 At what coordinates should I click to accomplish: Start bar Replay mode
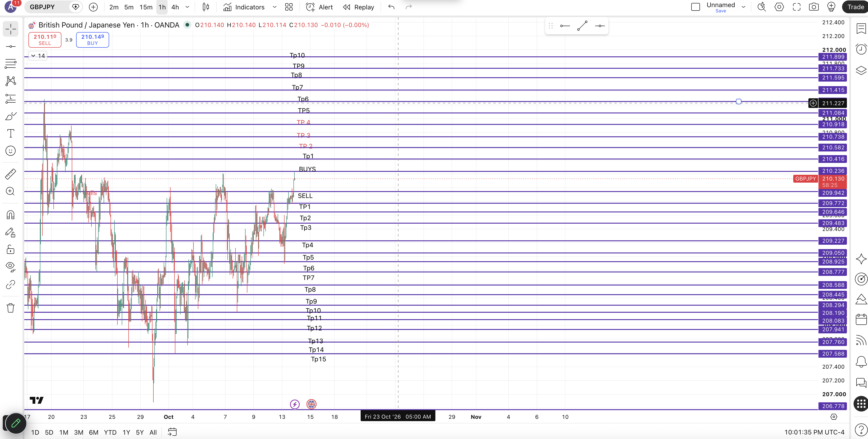pos(358,7)
